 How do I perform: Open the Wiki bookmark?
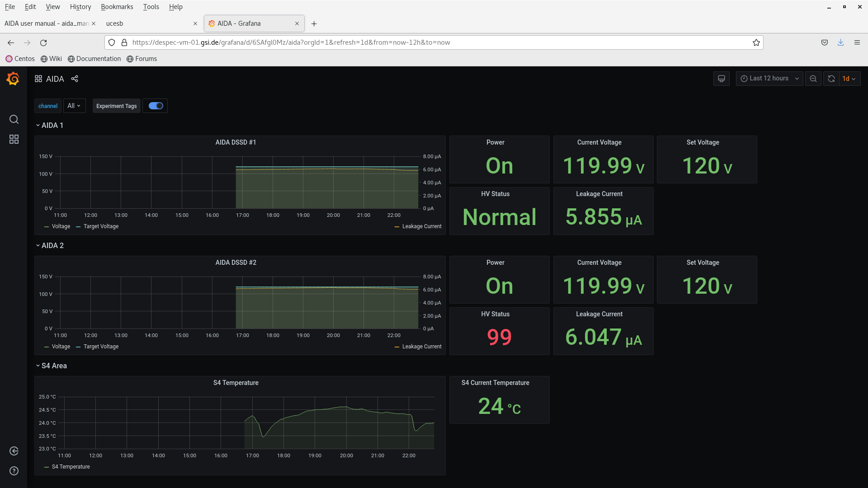tap(51, 59)
